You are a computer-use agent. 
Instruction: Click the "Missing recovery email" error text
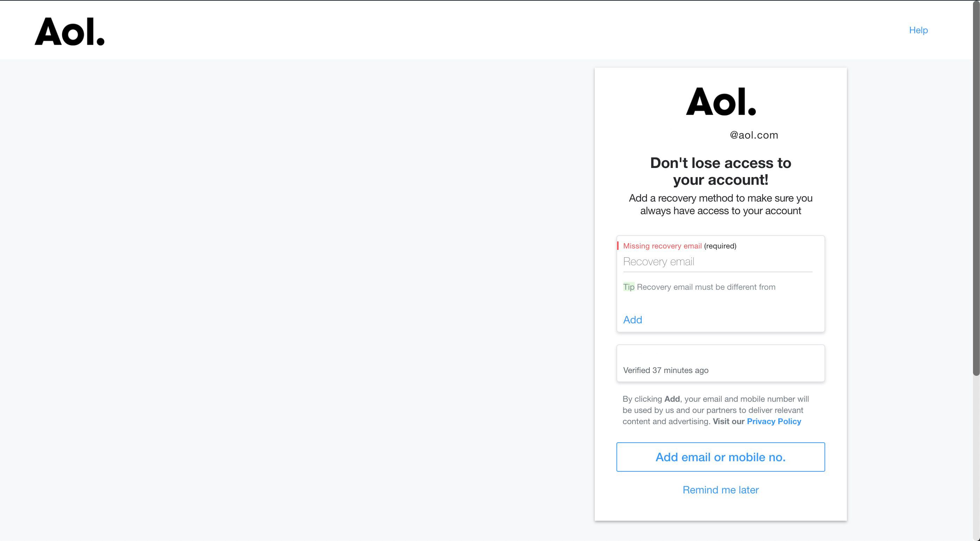(x=662, y=246)
